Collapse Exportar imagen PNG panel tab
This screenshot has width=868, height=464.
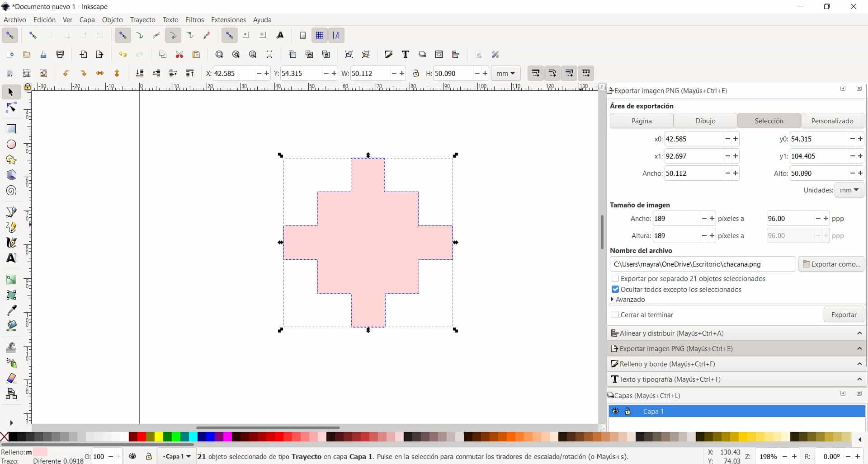pos(736,348)
